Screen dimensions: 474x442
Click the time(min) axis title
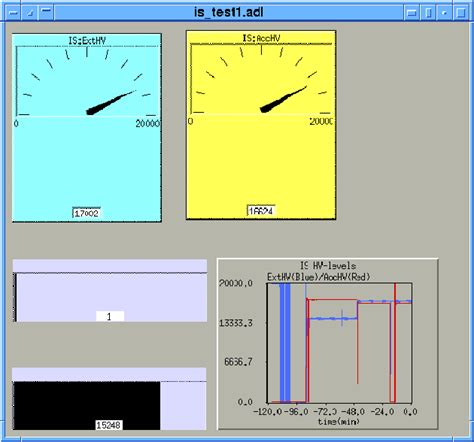click(339, 422)
